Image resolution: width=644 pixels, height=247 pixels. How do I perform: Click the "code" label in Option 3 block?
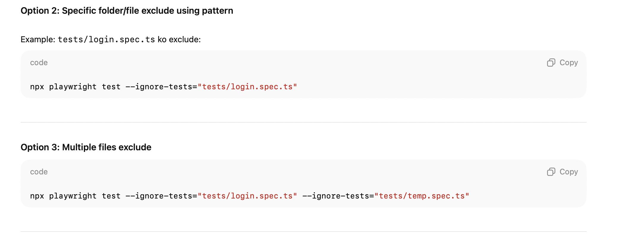[x=39, y=172]
